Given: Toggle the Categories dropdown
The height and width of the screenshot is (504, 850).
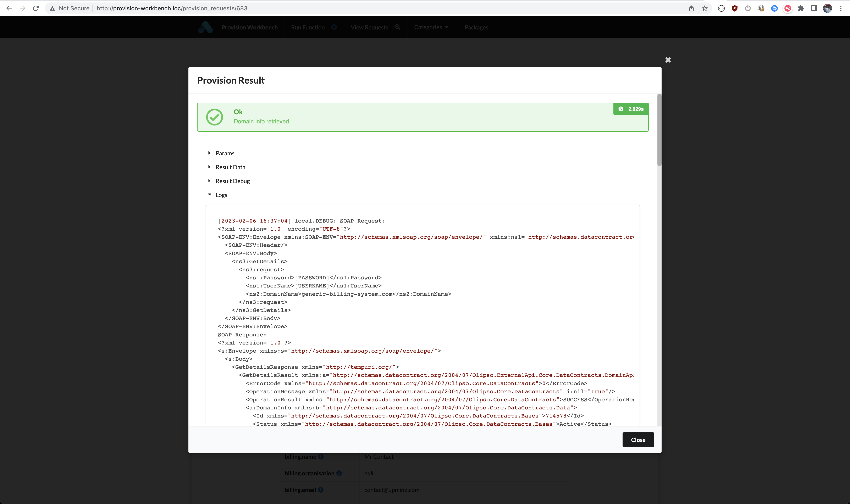Looking at the screenshot, I should pos(431,27).
